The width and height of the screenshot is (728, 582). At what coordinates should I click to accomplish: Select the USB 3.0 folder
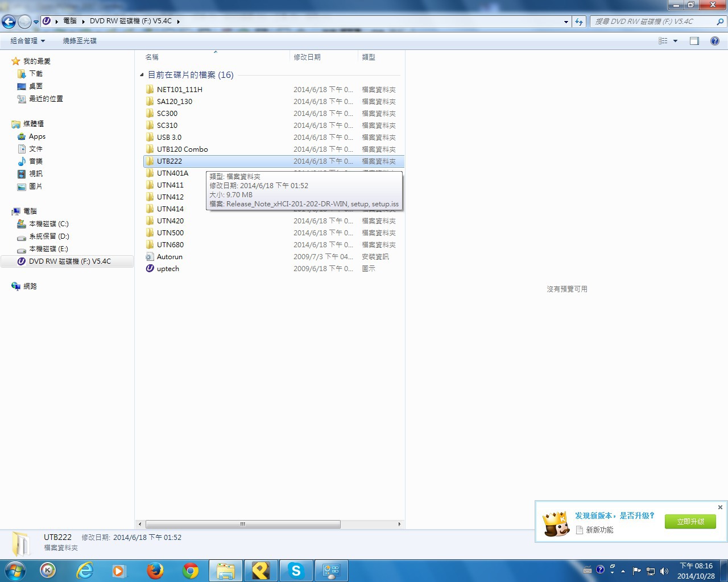[x=274, y=137]
